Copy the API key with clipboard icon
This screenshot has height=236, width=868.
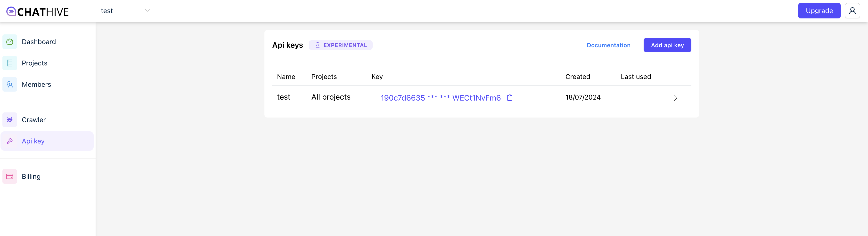pos(509,98)
